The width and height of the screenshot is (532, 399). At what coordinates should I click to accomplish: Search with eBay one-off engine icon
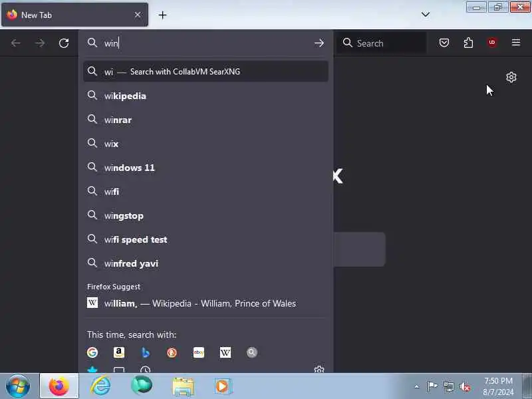point(198,352)
